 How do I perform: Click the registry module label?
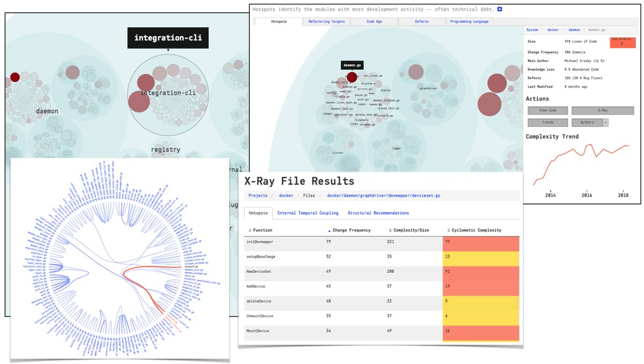coord(165,149)
